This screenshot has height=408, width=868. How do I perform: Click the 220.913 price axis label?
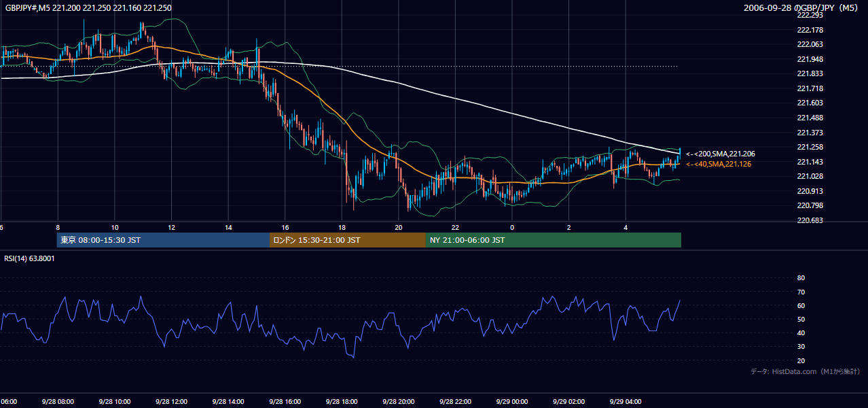(810, 191)
